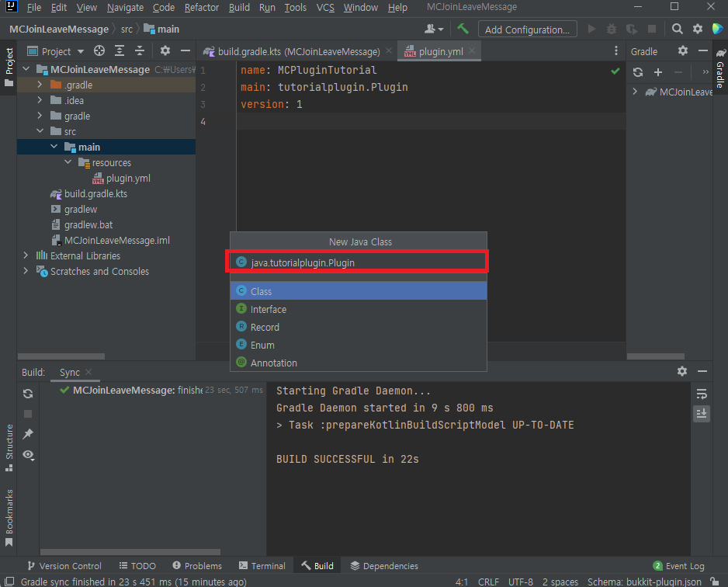The width and height of the screenshot is (728, 587).
Task: Open the Event Log
Action: tap(679, 565)
